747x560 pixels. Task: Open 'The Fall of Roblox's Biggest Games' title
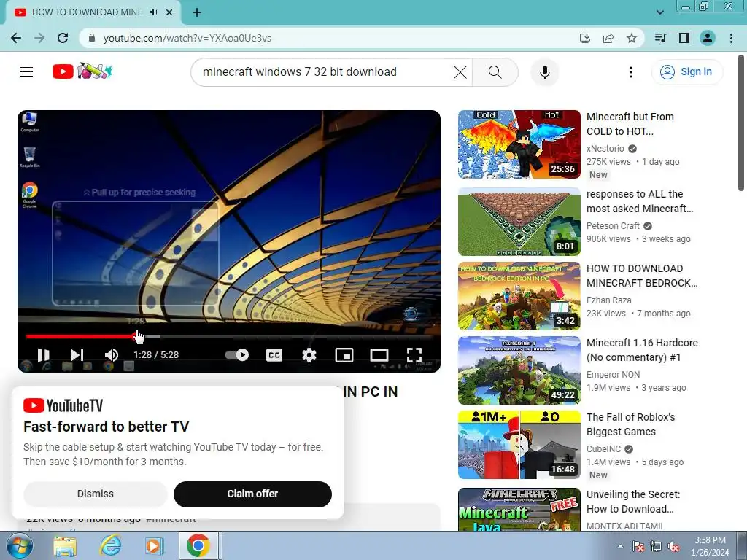click(x=631, y=424)
